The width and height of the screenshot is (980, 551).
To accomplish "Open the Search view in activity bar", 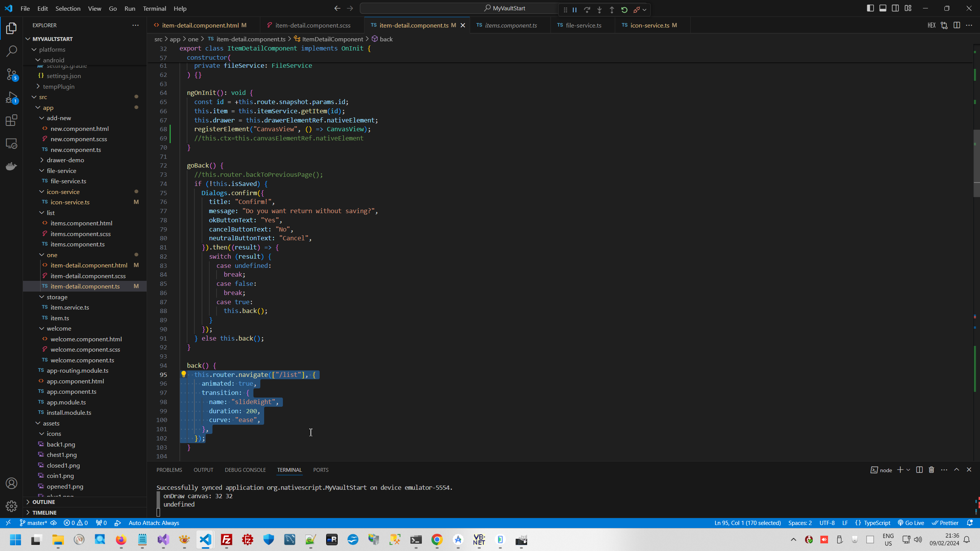I will tap(11, 51).
